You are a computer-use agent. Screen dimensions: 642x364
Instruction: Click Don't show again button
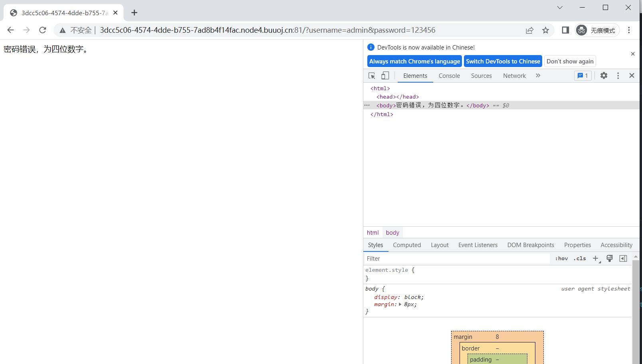coord(570,61)
